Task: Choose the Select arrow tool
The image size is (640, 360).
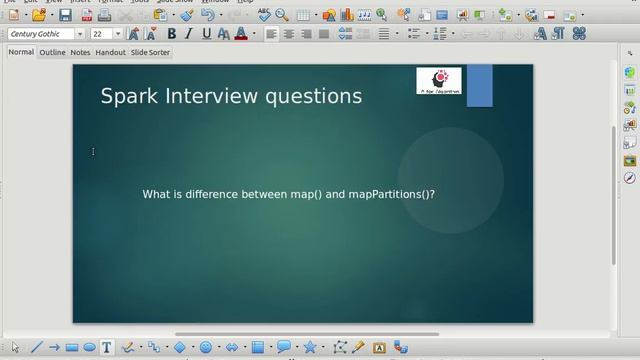Action: click(16, 347)
